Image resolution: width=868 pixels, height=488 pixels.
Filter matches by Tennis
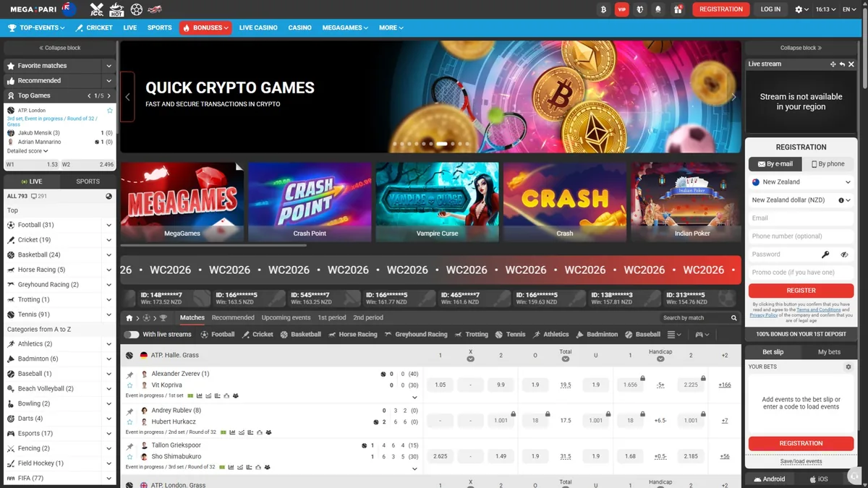510,335
